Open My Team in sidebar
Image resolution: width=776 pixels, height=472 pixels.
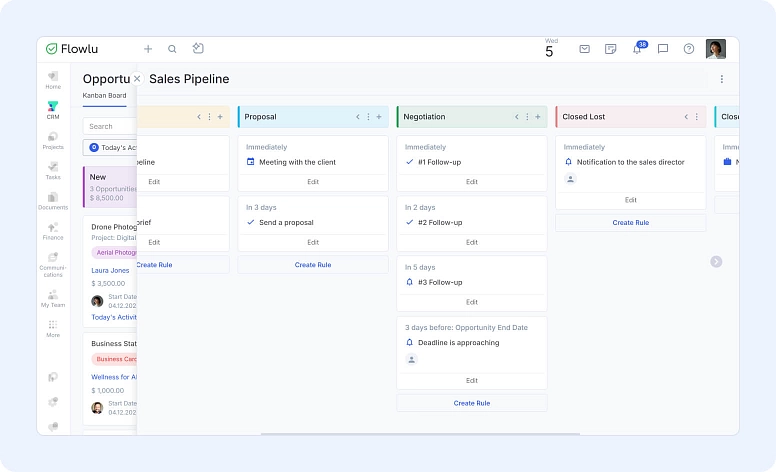(x=53, y=299)
